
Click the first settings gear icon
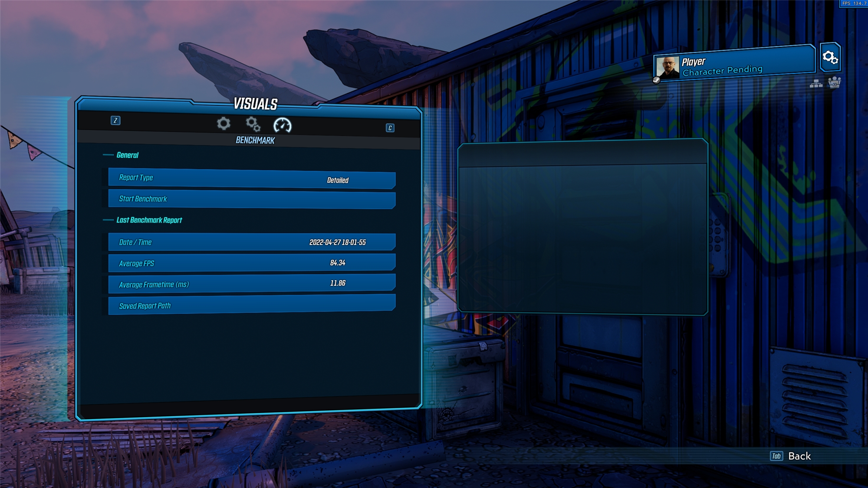[x=224, y=125]
